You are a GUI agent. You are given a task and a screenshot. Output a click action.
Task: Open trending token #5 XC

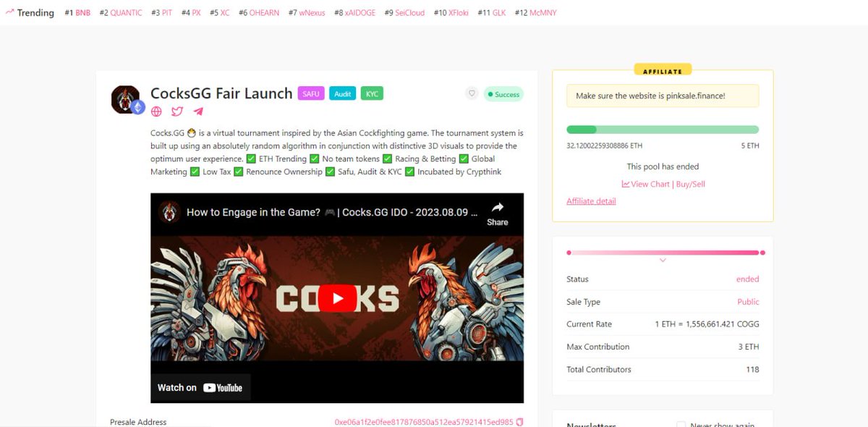[220, 13]
